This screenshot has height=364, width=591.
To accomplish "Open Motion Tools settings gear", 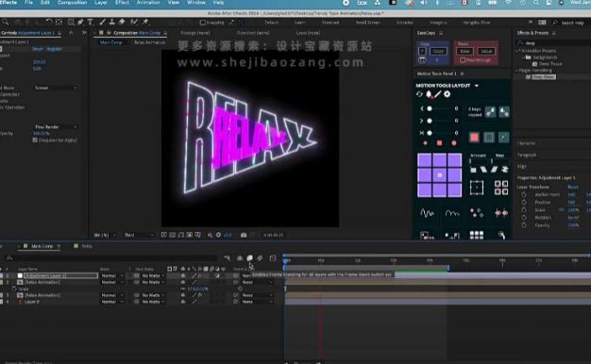I will click(447, 94).
